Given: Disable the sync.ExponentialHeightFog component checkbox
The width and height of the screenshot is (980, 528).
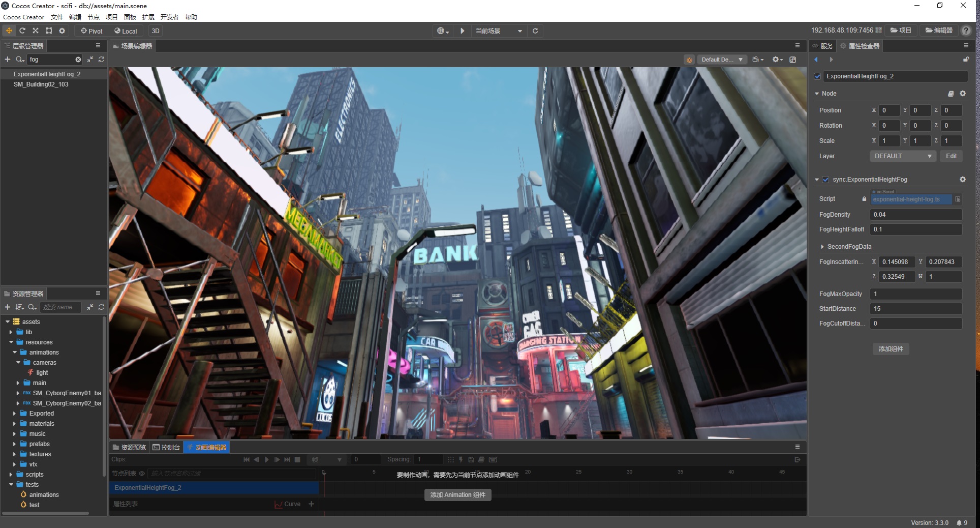Looking at the screenshot, I should pos(826,180).
